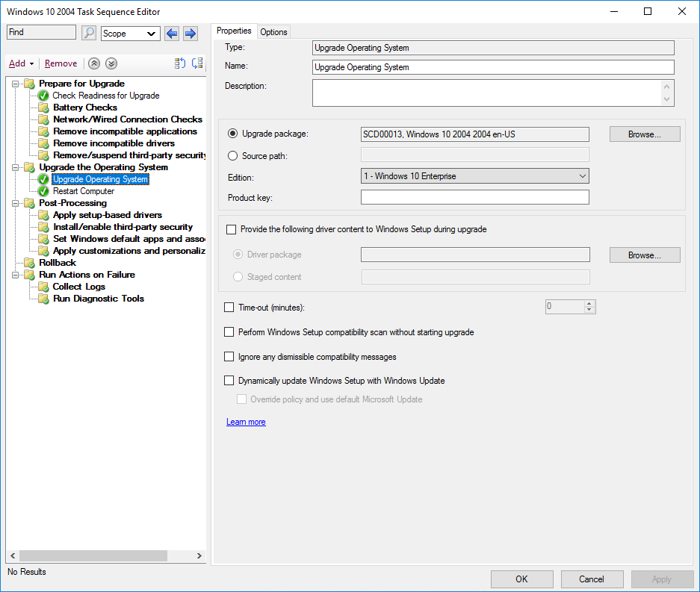Click Run Actions on Failure folder icon

pos(29,275)
